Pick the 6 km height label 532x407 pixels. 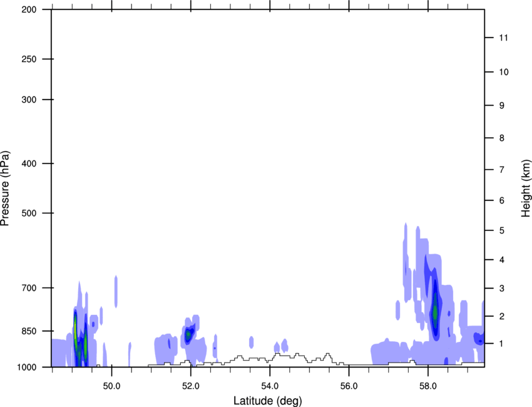(x=502, y=200)
